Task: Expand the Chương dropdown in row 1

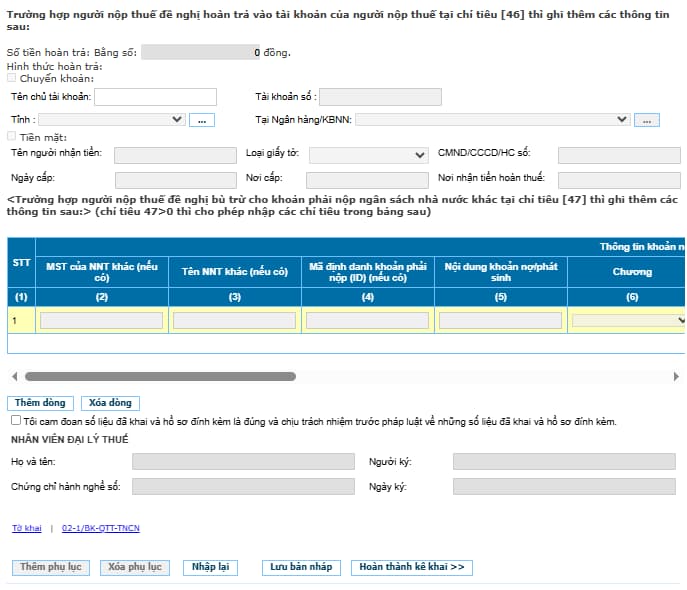Action: coord(629,321)
